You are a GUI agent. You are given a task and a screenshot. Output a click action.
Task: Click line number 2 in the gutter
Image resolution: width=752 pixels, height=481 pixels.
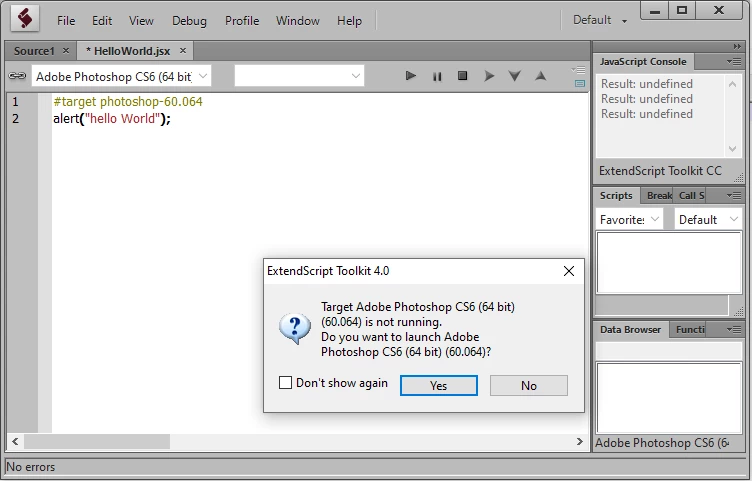[15, 118]
